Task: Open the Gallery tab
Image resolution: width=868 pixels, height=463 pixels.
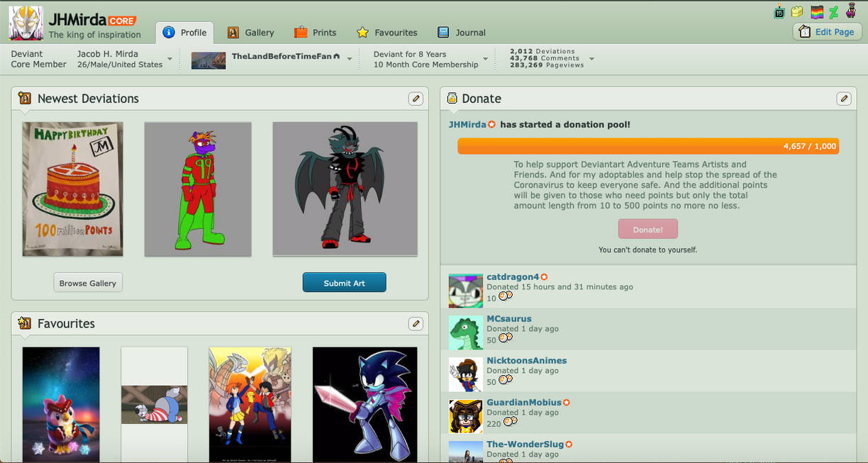Action: pyautogui.click(x=251, y=33)
